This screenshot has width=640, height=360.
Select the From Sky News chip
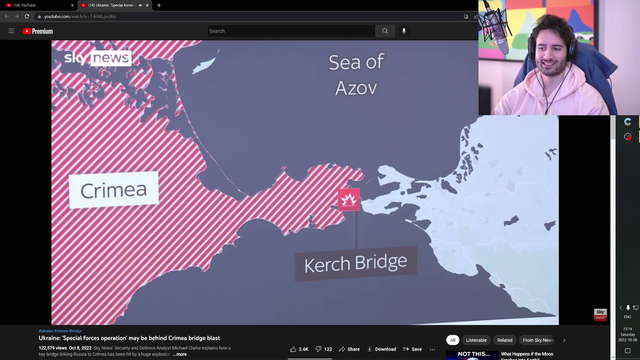pyautogui.click(x=538, y=340)
